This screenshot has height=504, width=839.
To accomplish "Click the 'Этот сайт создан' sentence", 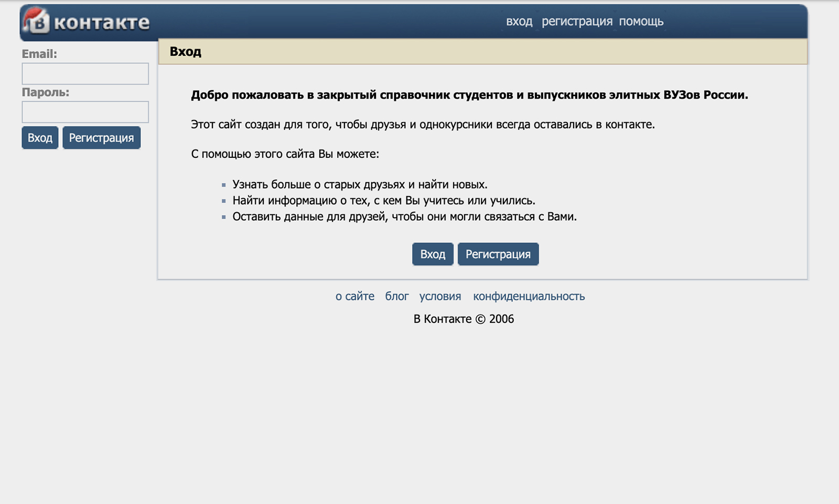I will point(423,125).
